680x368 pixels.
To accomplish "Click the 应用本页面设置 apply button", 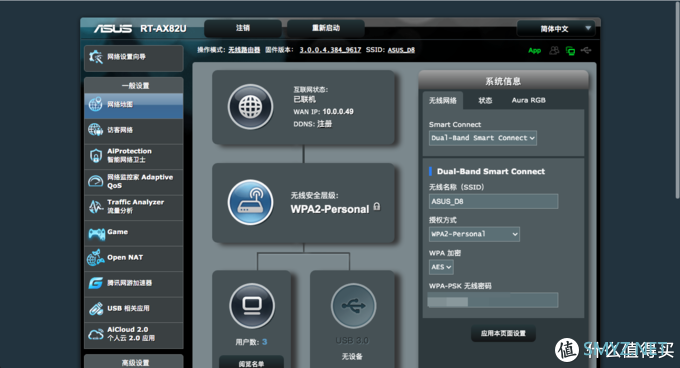I will pos(503,333).
